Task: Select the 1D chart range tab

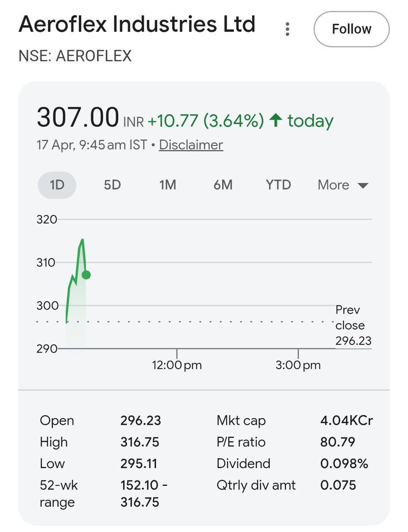Action: click(x=57, y=185)
